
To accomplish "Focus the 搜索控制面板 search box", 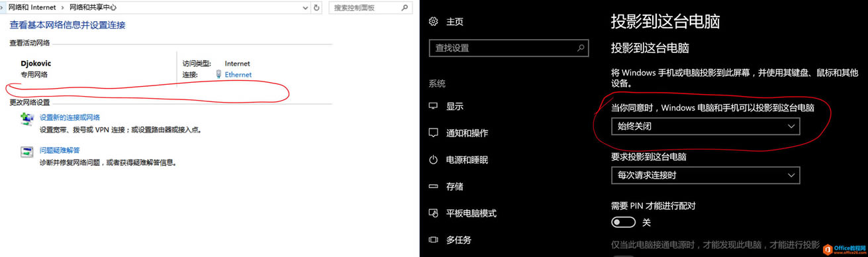I will pos(371,7).
